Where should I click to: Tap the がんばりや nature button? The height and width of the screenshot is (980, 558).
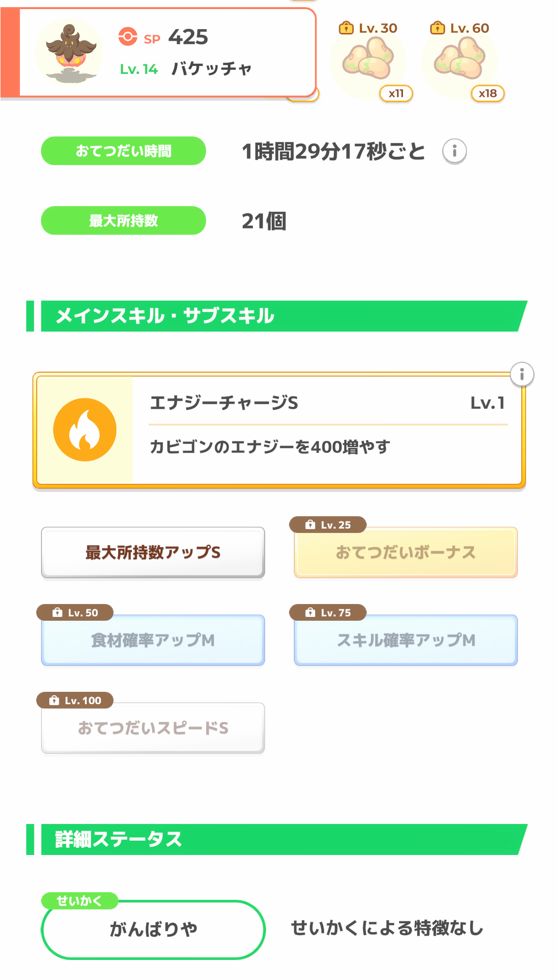(x=153, y=929)
